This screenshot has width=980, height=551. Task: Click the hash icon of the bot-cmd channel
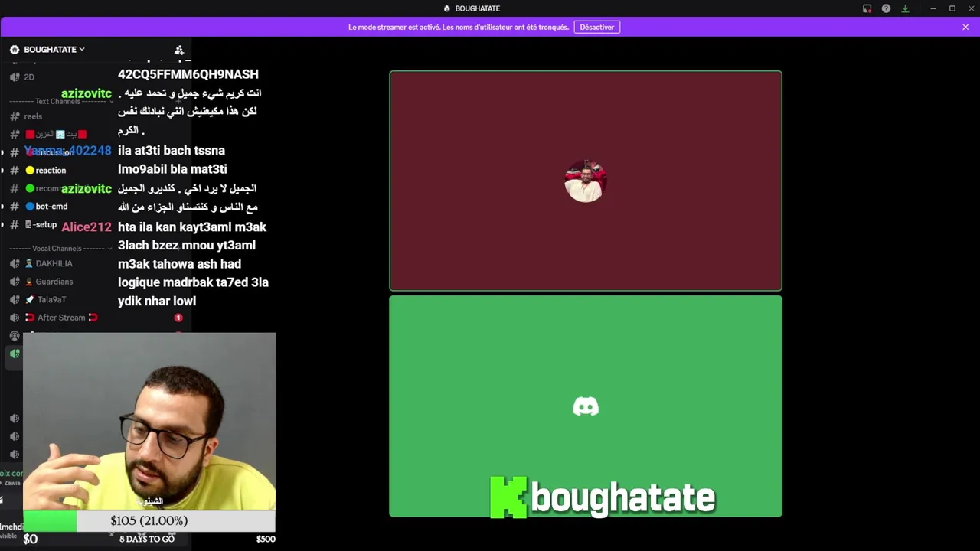coord(15,207)
